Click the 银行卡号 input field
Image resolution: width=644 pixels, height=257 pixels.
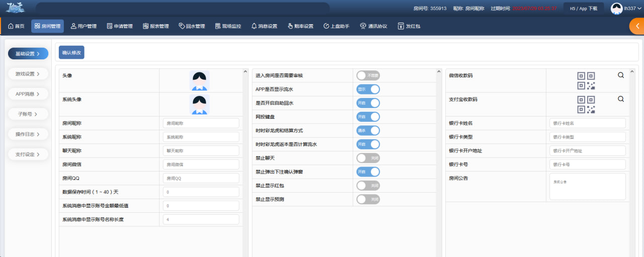coord(587,164)
